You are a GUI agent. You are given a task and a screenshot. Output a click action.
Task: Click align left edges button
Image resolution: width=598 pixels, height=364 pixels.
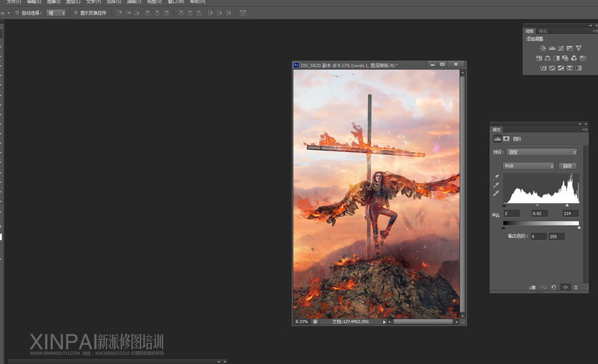[x=148, y=13]
